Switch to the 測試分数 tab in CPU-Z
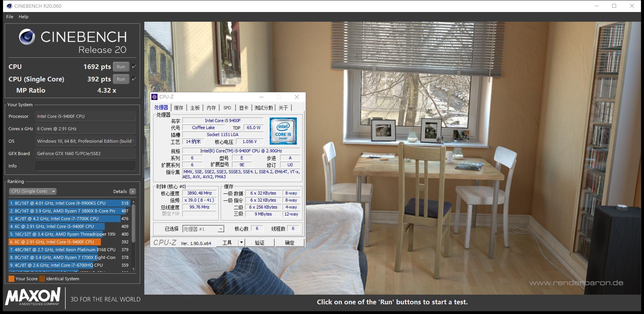 click(264, 108)
